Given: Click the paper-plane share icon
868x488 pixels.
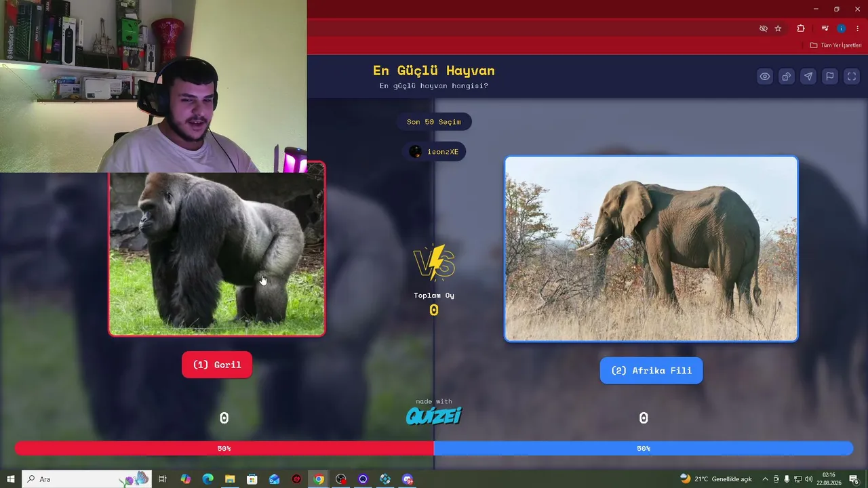Looking at the screenshot, I should coord(808,77).
